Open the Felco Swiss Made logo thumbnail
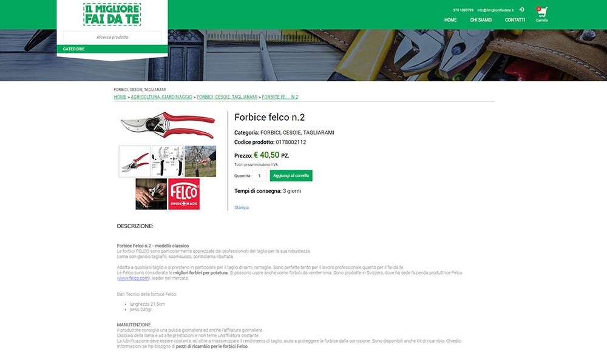 click(x=184, y=194)
